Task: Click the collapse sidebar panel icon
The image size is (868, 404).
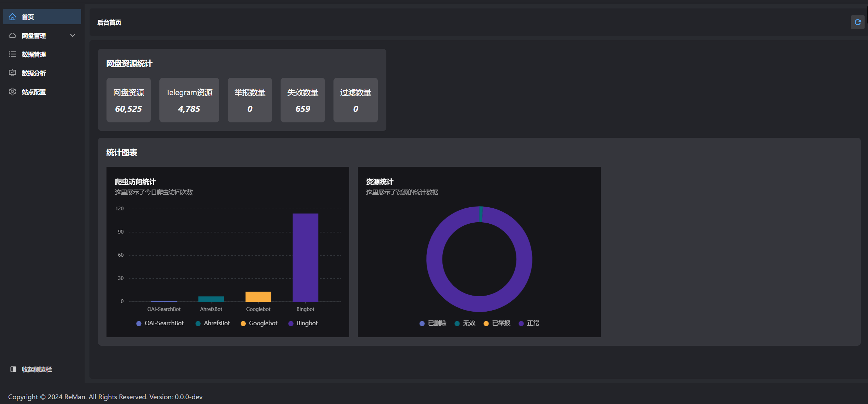Action: click(x=13, y=369)
